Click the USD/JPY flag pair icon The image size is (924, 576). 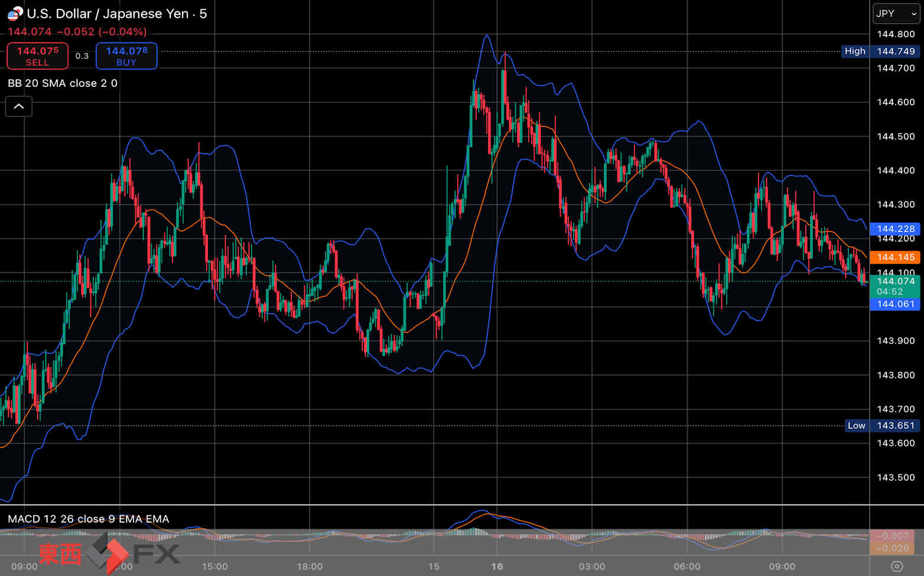15,13
